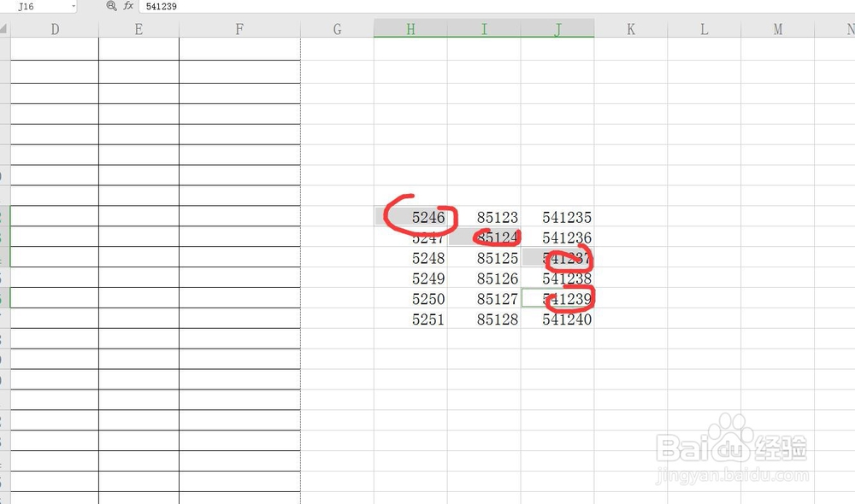The image size is (855, 504).
Task: Select column E header
Action: pos(139,29)
